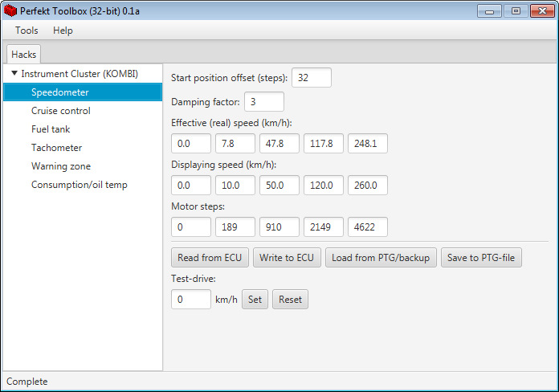The height and width of the screenshot is (392, 559).
Task: Click the Perfekt Toolbox app icon in title bar
Action: click(x=10, y=10)
